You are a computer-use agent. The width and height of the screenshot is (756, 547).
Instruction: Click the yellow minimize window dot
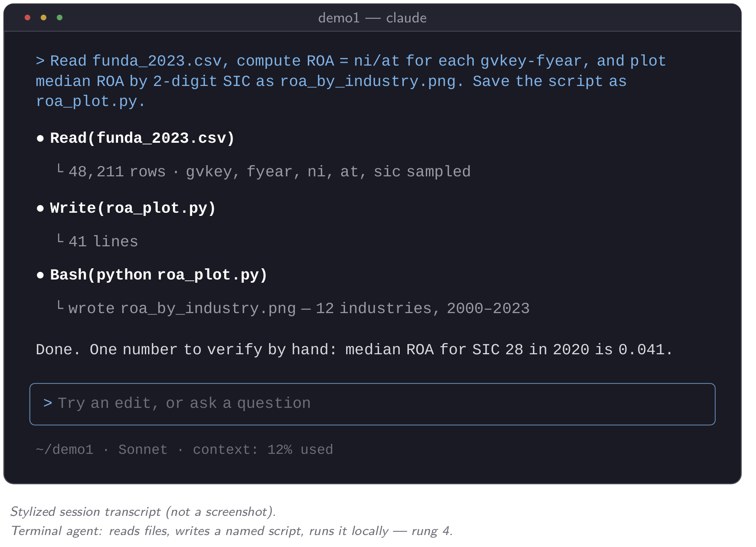pos(44,18)
